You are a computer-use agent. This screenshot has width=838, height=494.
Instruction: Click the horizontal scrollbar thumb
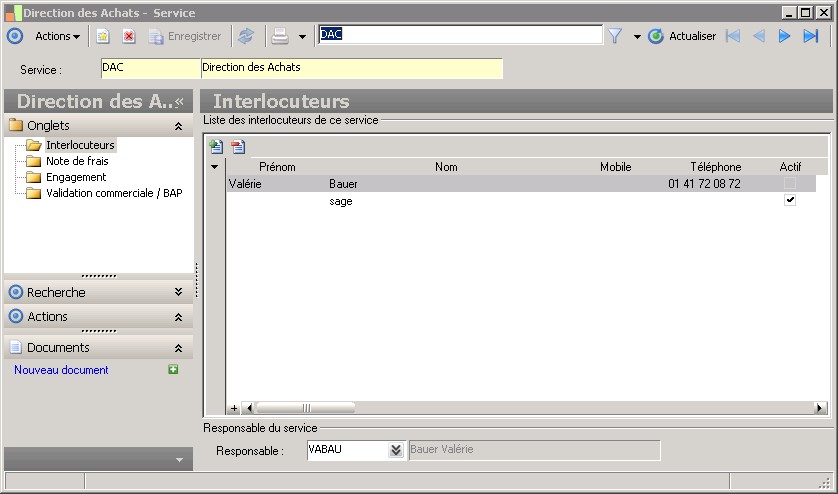[x=305, y=408]
